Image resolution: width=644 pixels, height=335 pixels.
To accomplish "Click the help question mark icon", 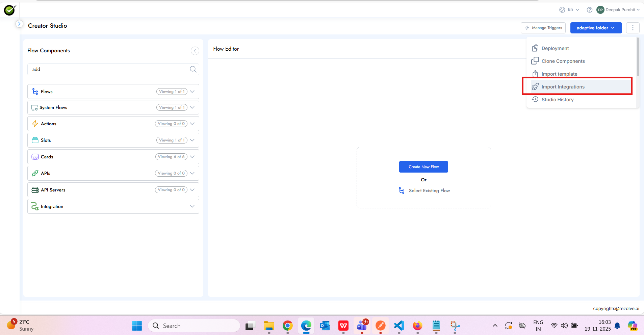I will [x=590, y=10].
